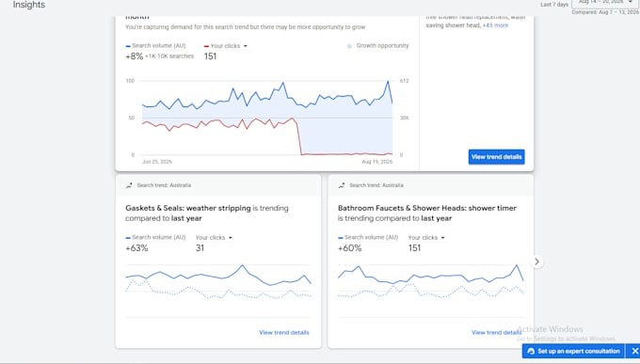Click the Last 7 days label
This screenshot has height=364, width=640.
tap(554, 5)
